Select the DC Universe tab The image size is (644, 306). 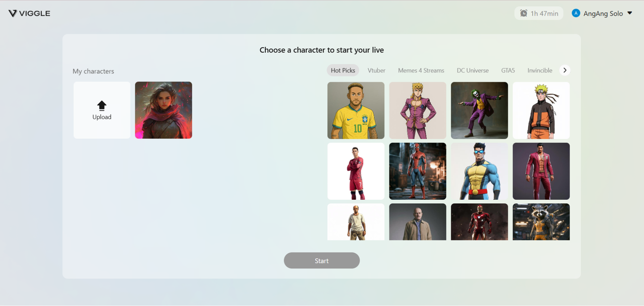tap(472, 70)
